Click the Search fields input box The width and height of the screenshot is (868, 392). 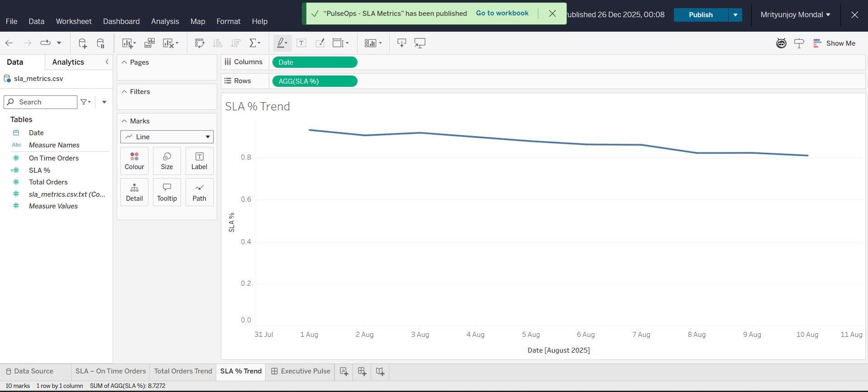[x=41, y=102]
